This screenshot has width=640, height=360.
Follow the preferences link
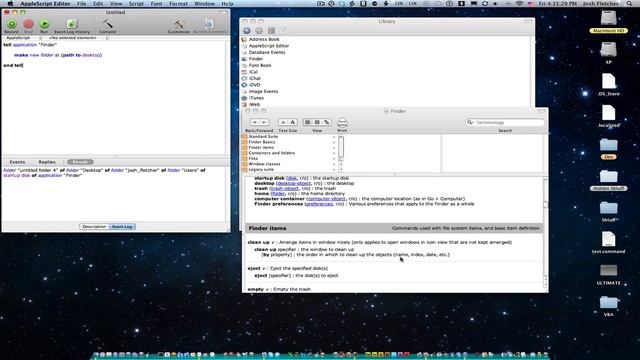(x=319, y=204)
